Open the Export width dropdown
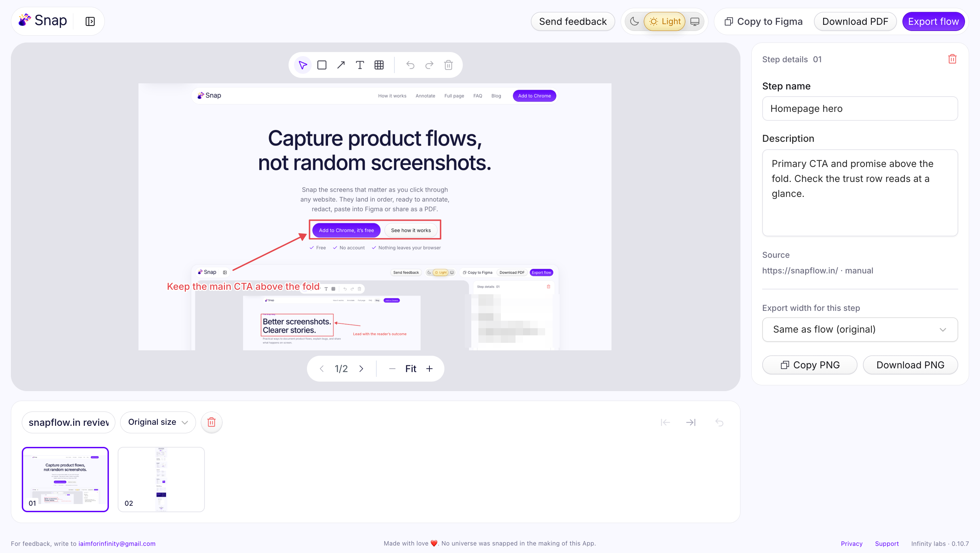The image size is (980, 553). click(x=860, y=329)
